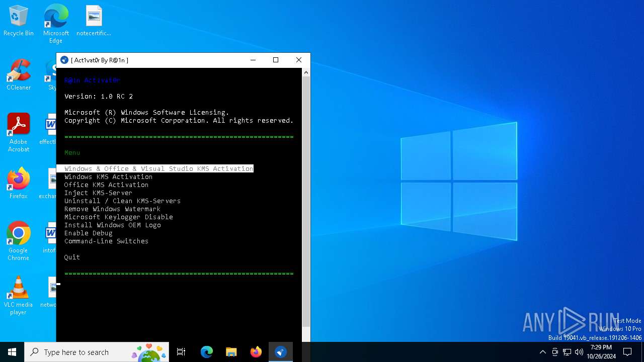Click the Version: 1.0 RC 2 text
This screenshot has height=362, width=644.
[x=99, y=96]
